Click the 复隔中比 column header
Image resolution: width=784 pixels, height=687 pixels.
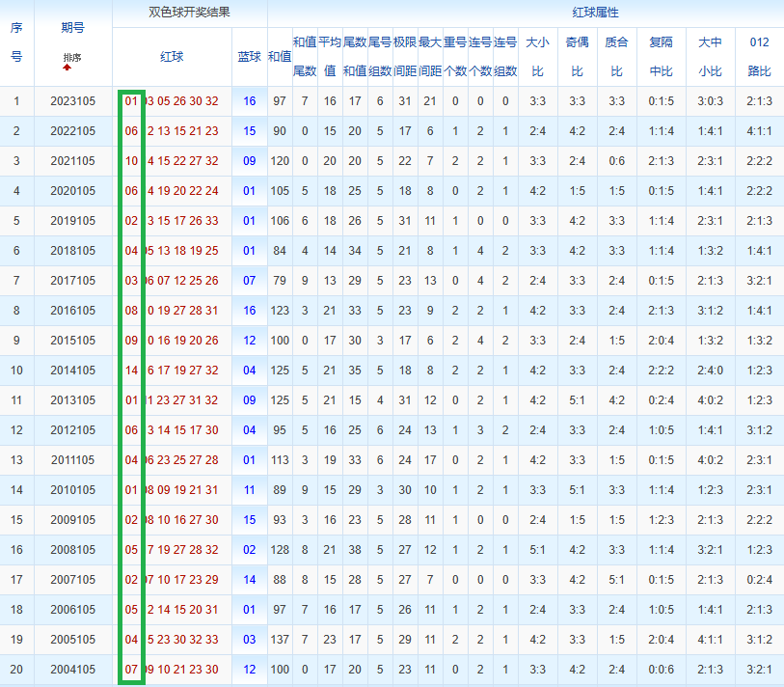pos(661,57)
